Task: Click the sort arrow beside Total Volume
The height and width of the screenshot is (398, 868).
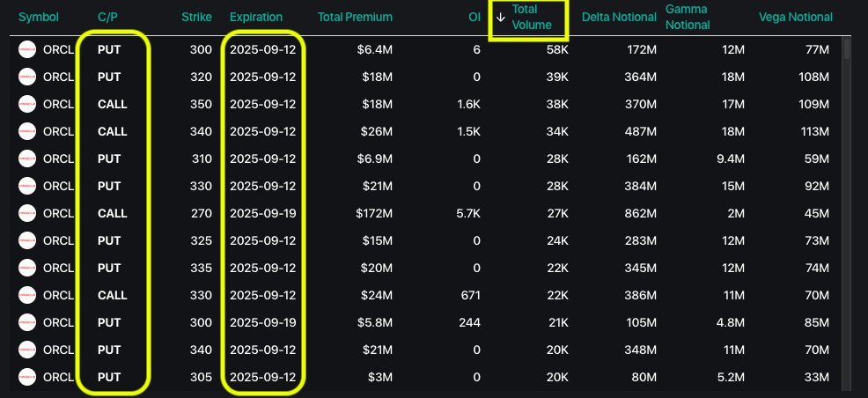Action: click(500, 17)
